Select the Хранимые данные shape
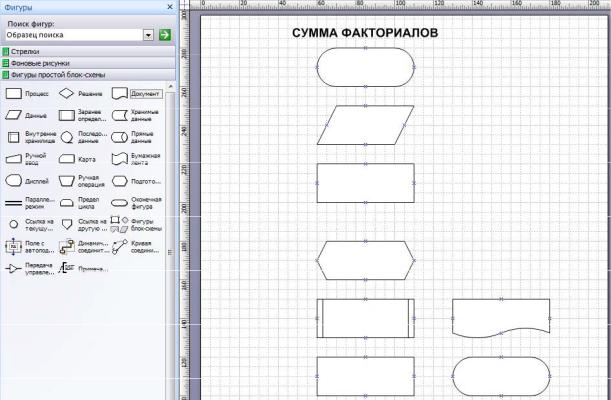 pos(135,115)
